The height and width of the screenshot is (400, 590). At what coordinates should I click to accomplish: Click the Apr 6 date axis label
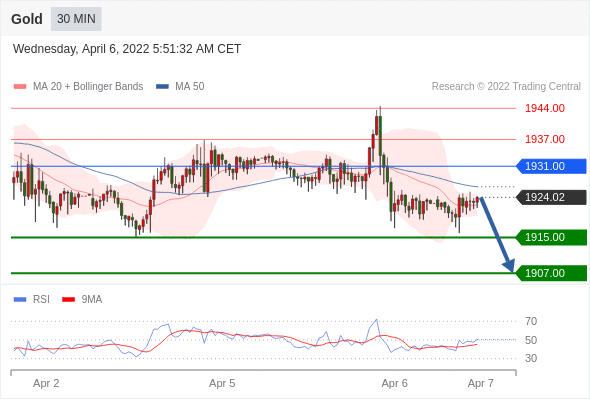(x=394, y=383)
